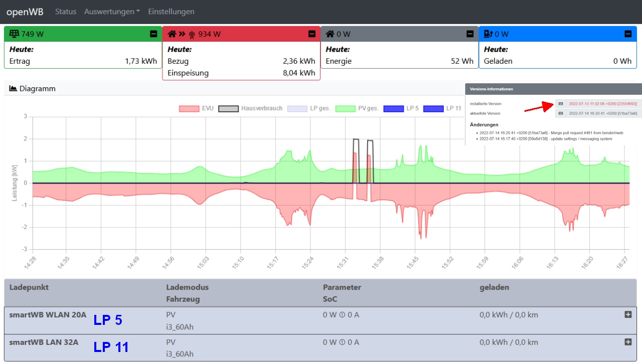The width and height of the screenshot is (642, 364).
Task: Go to Einstellungen
Action: click(x=171, y=12)
